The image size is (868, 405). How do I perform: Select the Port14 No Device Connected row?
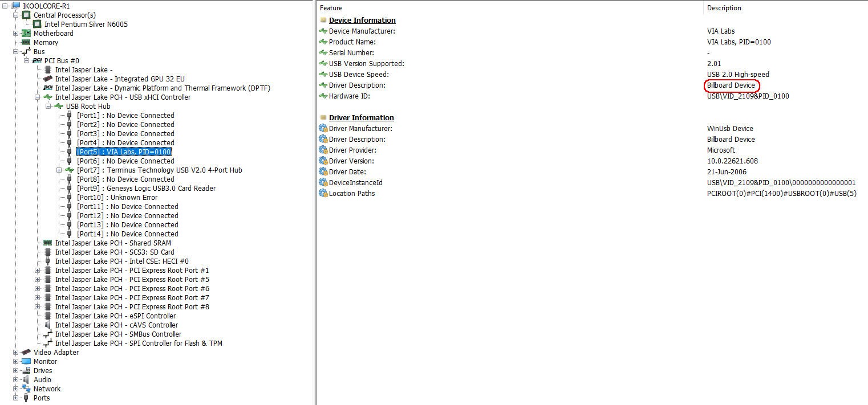[x=127, y=234]
